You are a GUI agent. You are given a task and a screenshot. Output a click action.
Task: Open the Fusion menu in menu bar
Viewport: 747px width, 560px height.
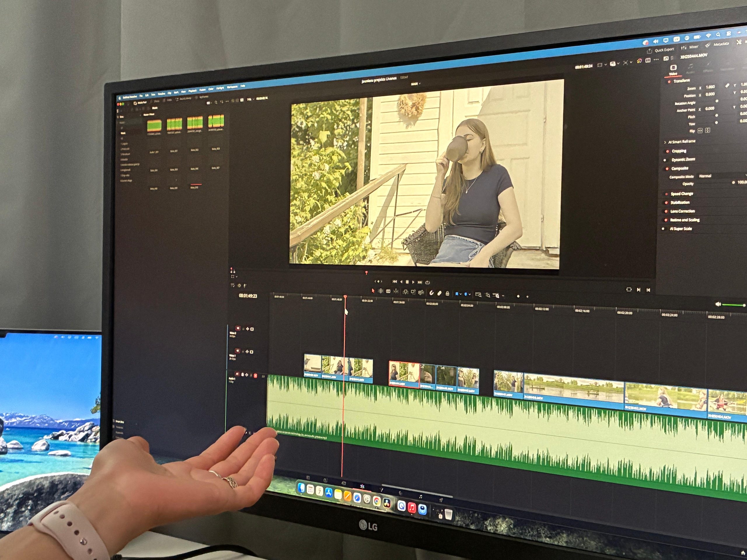[203, 90]
